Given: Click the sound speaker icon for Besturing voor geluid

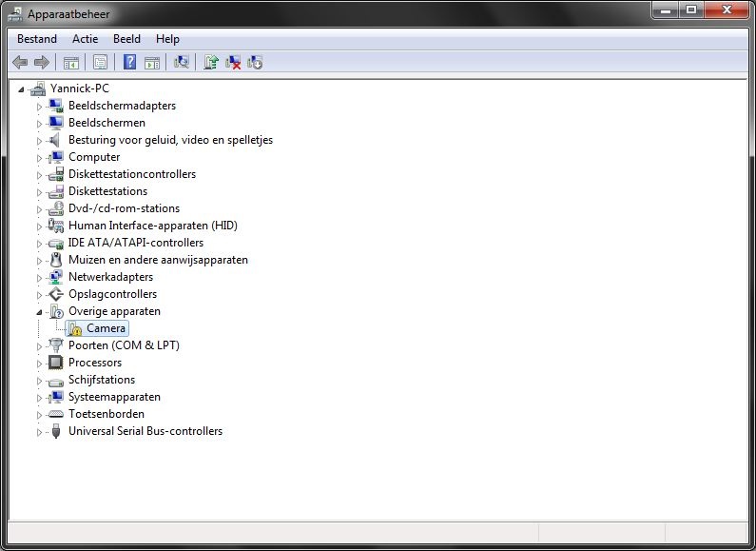Looking at the screenshot, I should pos(55,140).
